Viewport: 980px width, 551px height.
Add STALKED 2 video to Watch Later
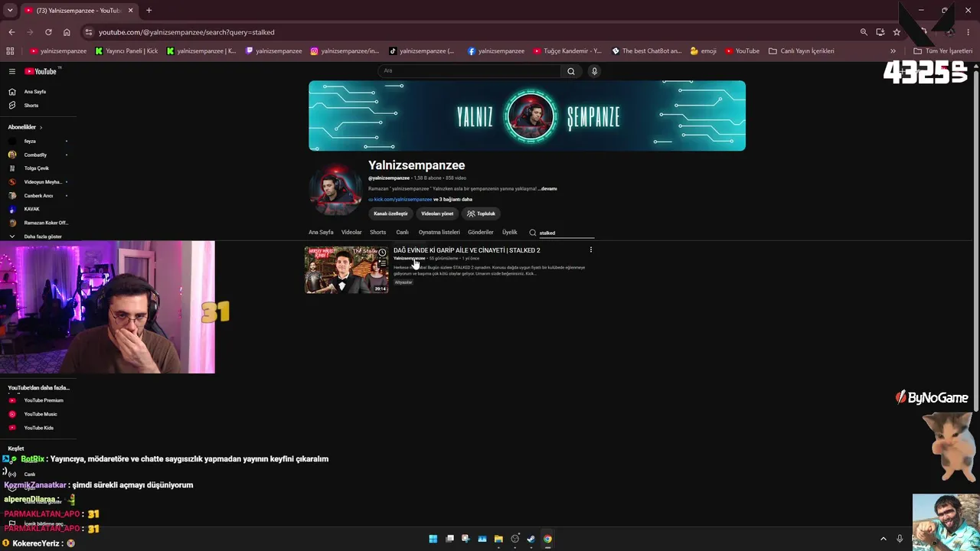click(x=382, y=253)
